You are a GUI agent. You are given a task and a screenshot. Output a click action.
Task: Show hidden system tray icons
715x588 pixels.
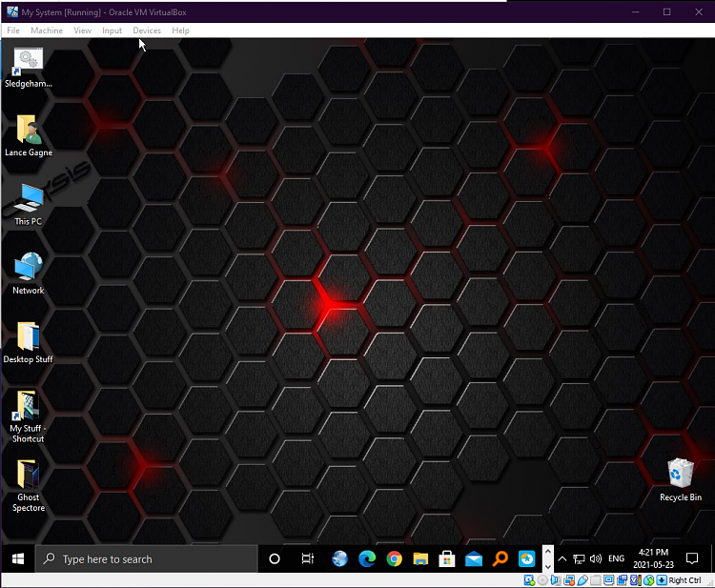coord(562,558)
